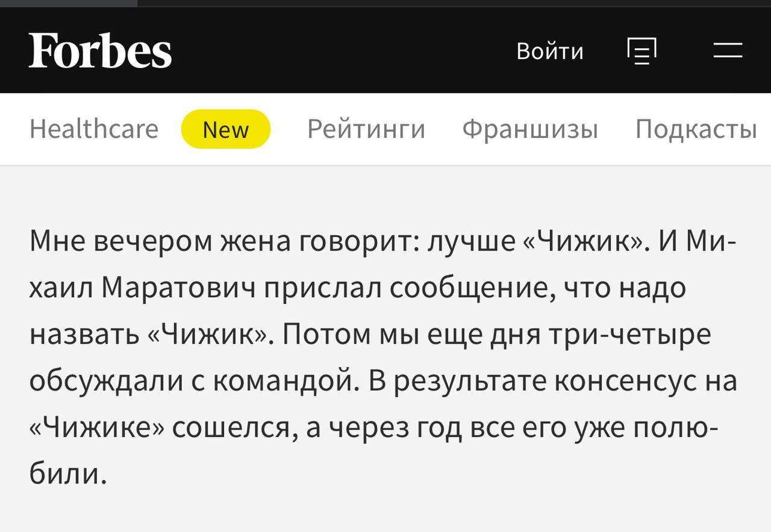Click the Forbes logo
Screen dimensions: 771x532
[100, 51]
